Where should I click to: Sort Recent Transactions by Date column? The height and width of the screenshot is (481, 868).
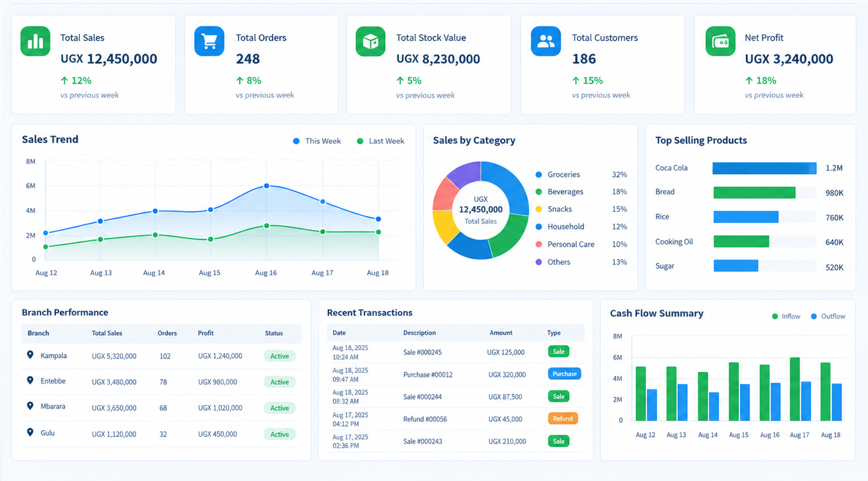[339, 333]
